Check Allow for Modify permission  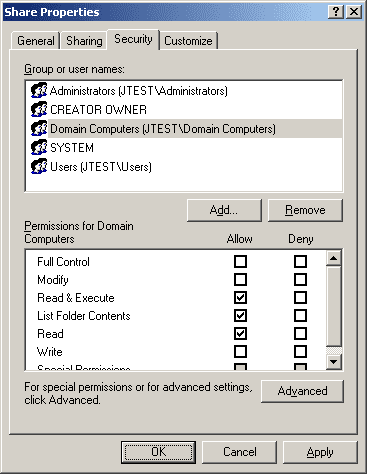pyautogui.click(x=240, y=280)
